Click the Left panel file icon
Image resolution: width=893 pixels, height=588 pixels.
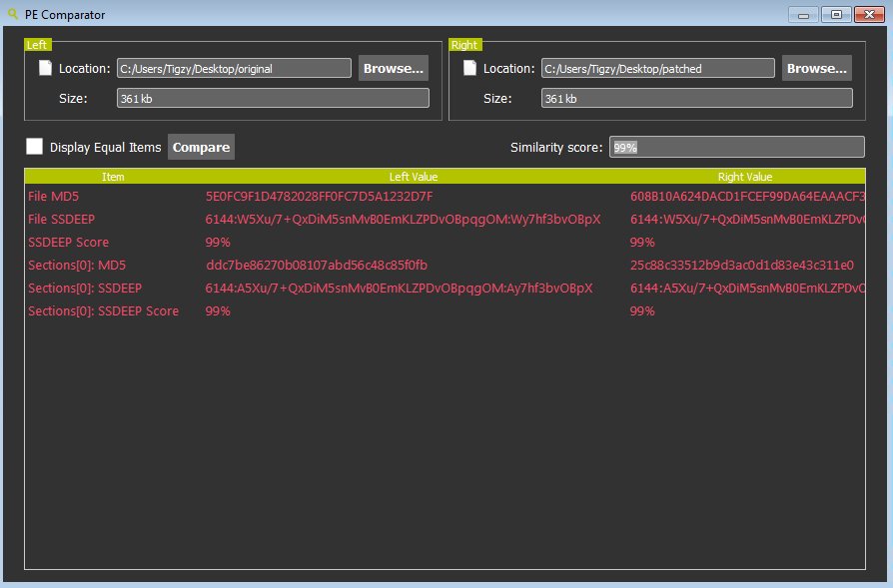tap(45, 68)
